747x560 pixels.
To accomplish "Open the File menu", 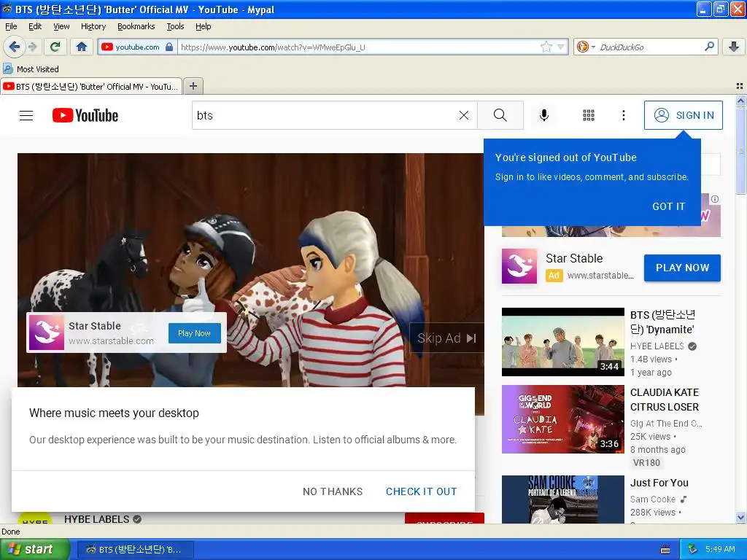I will (x=11, y=26).
